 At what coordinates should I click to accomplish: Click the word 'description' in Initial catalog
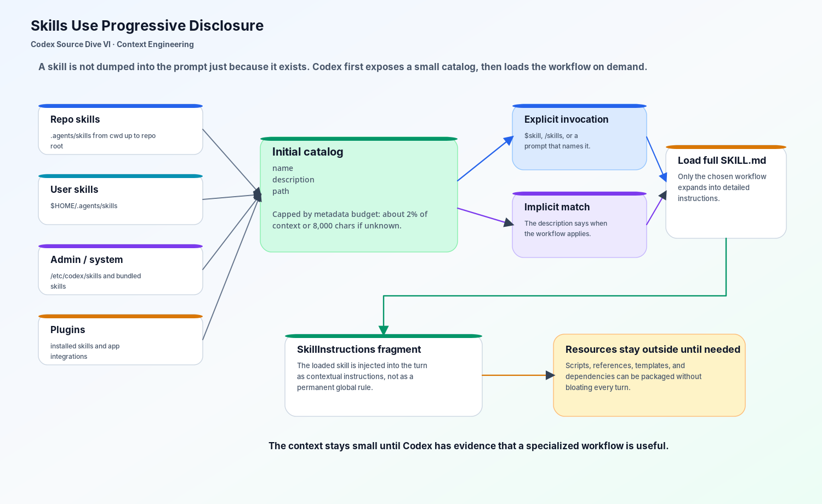tap(293, 180)
